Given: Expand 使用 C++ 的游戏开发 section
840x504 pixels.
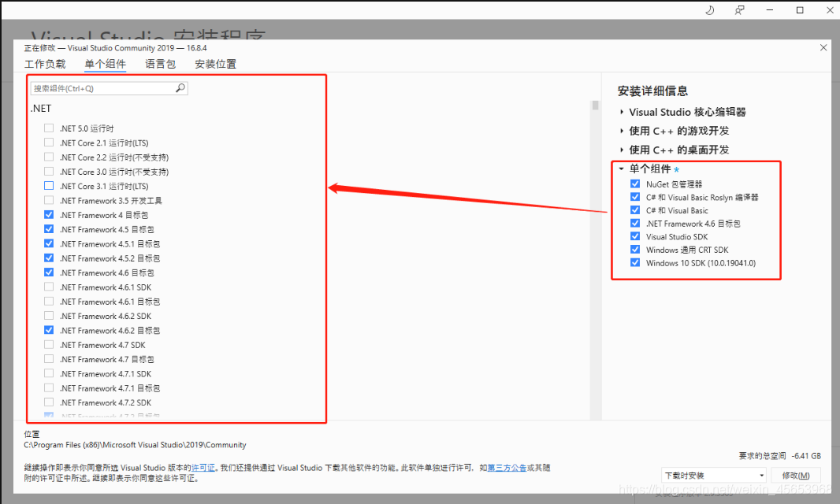Looking at the screenshot, I should tap(622, 131).
